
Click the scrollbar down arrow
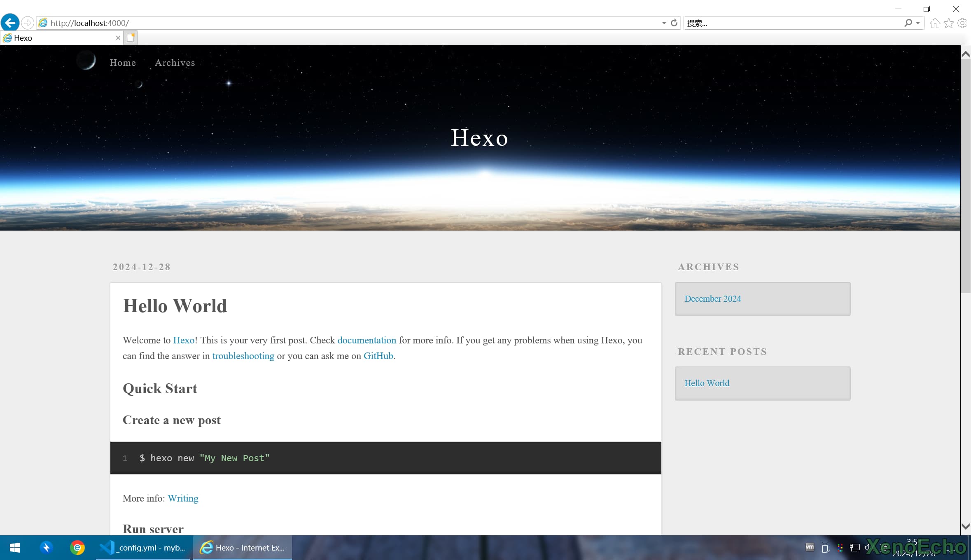click(965, 526)
